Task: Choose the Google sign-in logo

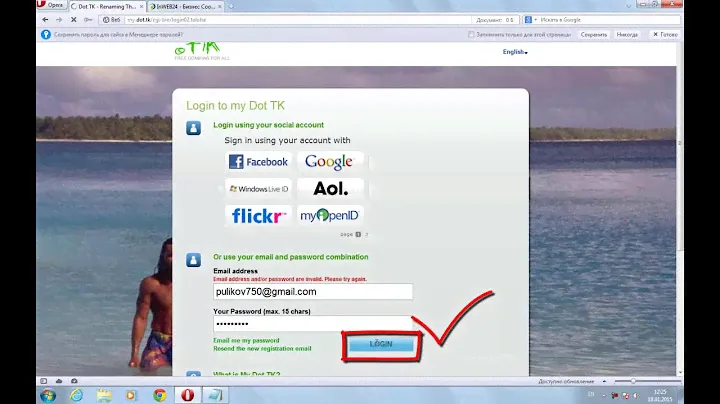Action: click(x=329, y=162)
